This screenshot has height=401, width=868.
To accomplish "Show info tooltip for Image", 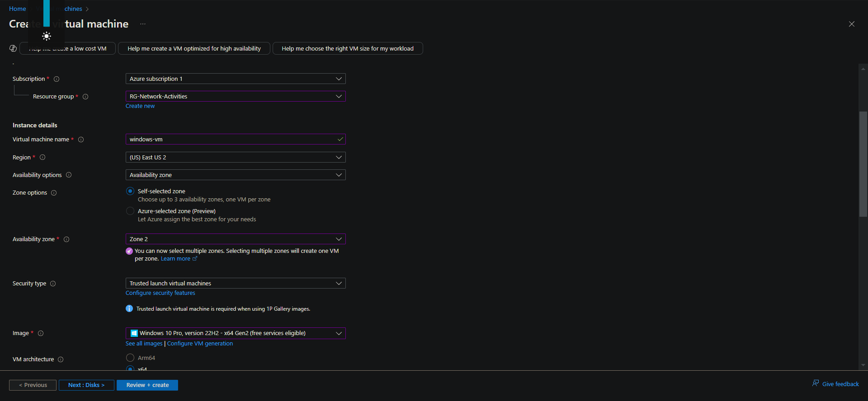I will pos(41,333).
